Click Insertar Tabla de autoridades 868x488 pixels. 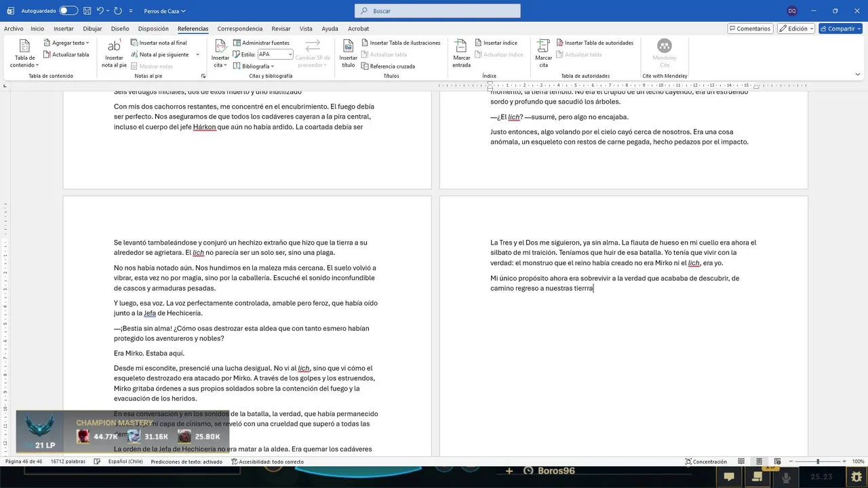tap(595, 43)
